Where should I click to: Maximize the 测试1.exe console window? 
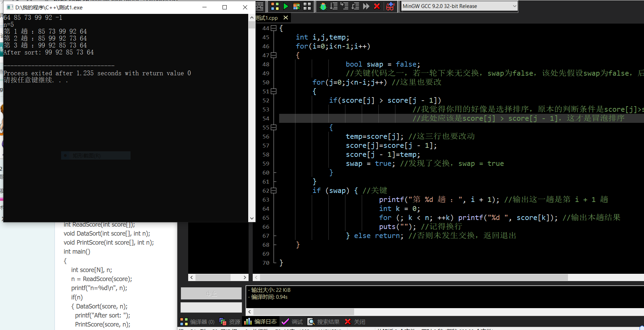click(225, 7)
